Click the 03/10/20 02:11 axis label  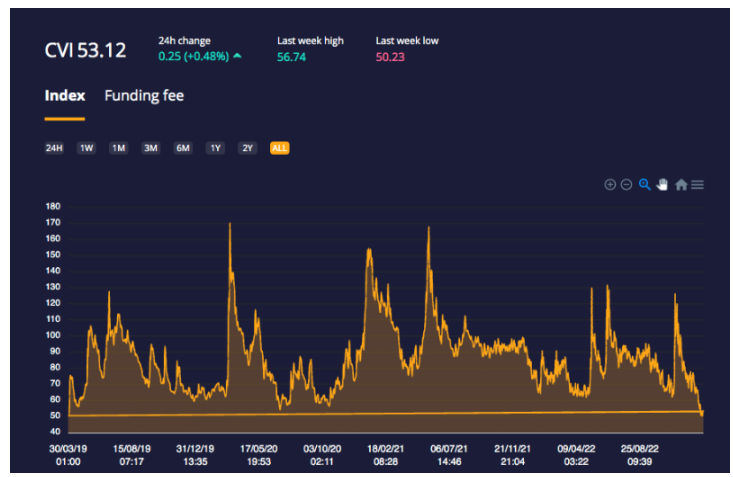click(x=322, y=455)
